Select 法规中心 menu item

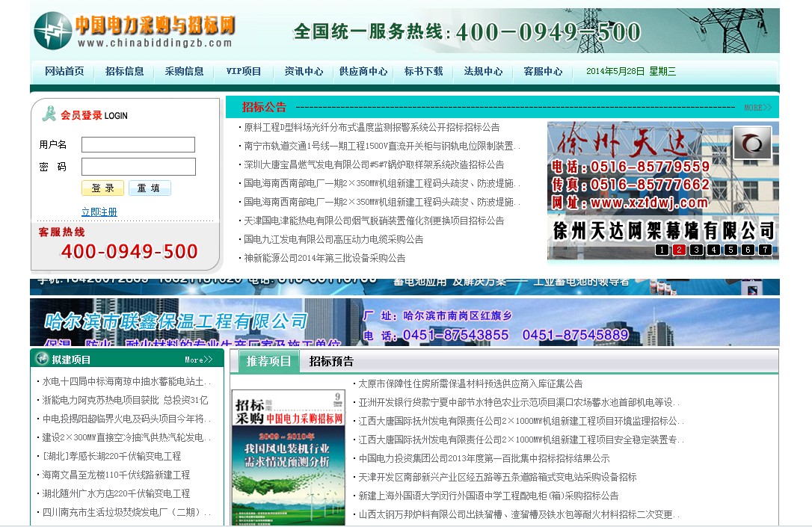pos(483,72)
